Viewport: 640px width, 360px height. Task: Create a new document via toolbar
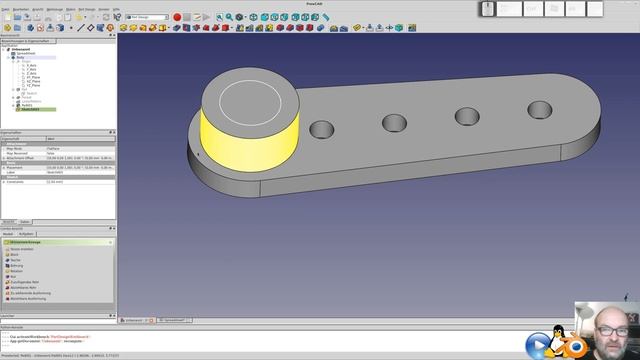7,17
